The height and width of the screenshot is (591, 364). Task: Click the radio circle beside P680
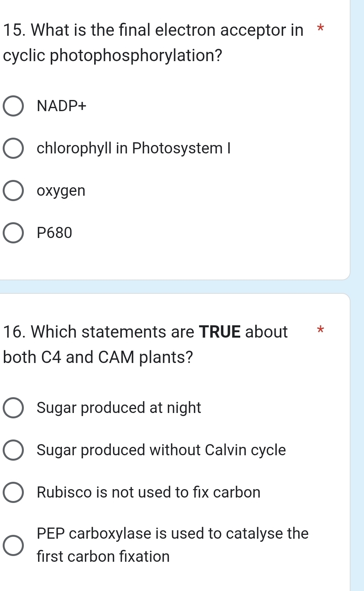pos(13,233)
